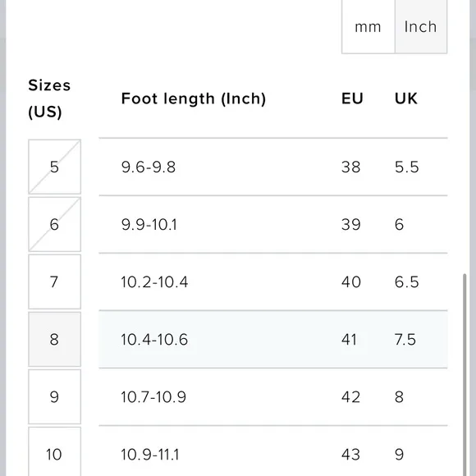Click the 10.9-11.1 foot length cell
This screenshot has height=476, width=476.
(x=150, y=455)
